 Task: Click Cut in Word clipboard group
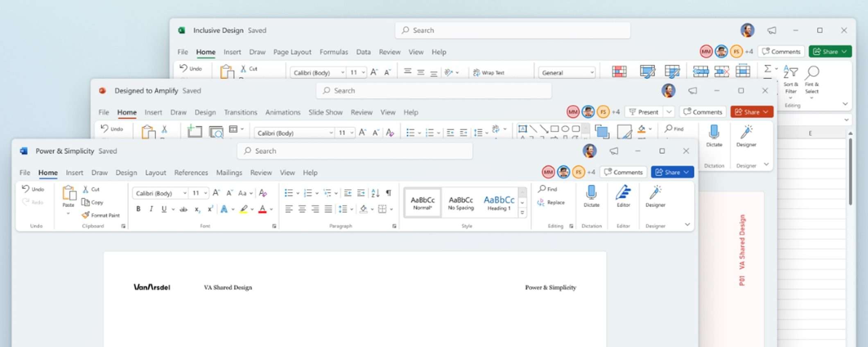point(91,189)
